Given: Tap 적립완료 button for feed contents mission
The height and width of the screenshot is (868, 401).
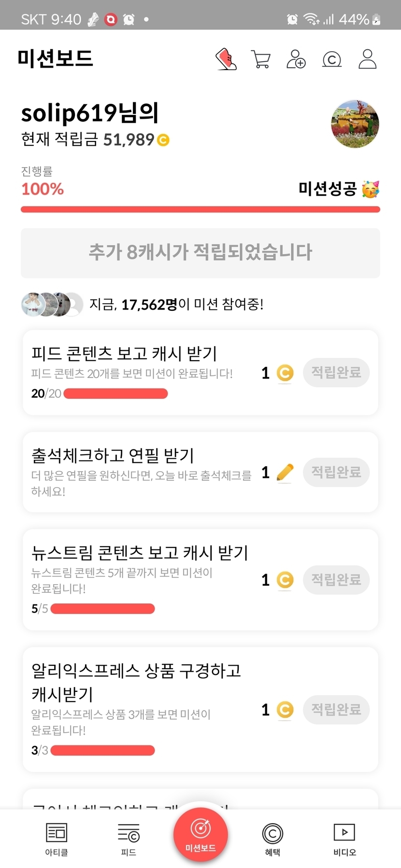Looking at the screenshot, I should [336, 372].
